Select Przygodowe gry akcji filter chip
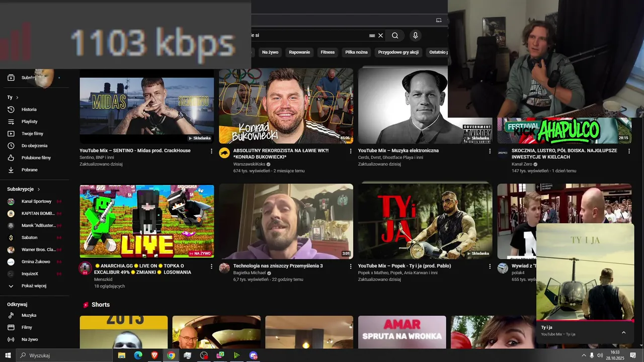The image size is (644, 362). pyautogui.click(x=398, y=52)
